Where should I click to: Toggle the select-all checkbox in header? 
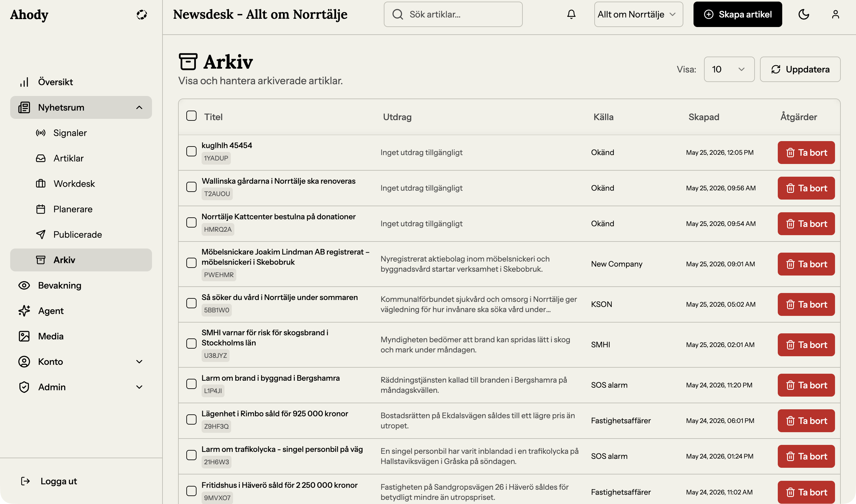tap(191, 116)
